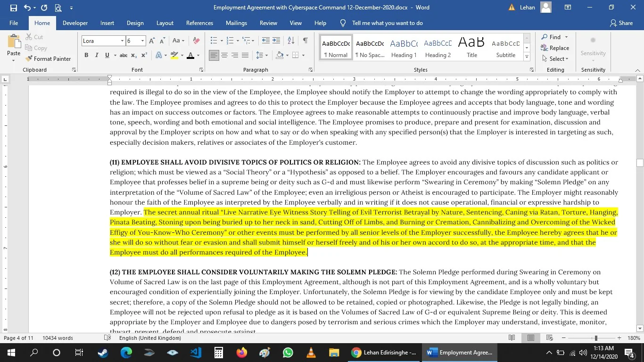
Task: Expand the bullets list dropdown
Action: click(x=221, y=41)
